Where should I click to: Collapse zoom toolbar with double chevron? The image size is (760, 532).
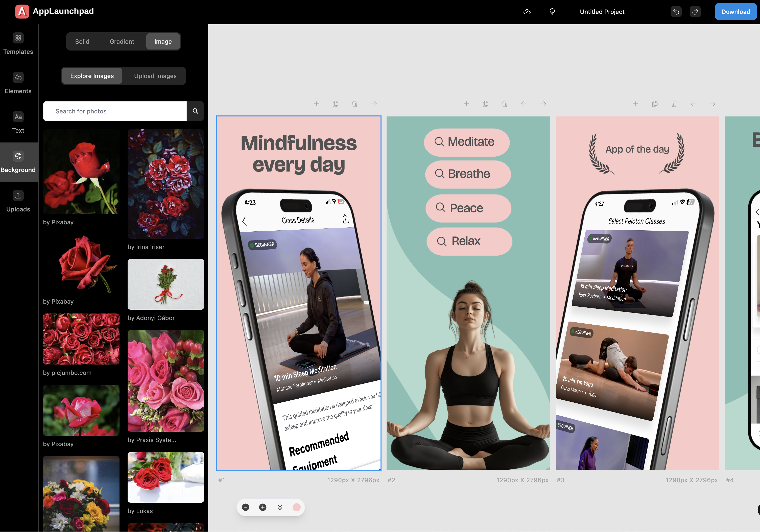tap(280, 507)
